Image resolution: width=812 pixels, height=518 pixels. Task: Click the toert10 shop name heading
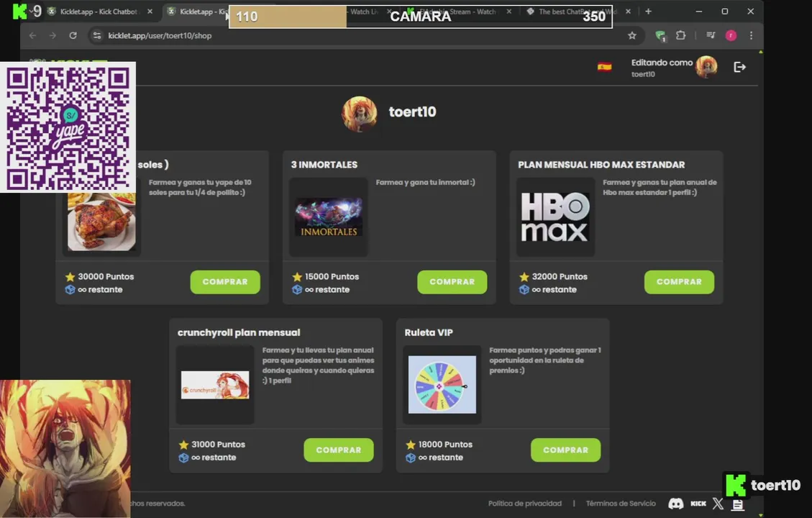[412, 112]
